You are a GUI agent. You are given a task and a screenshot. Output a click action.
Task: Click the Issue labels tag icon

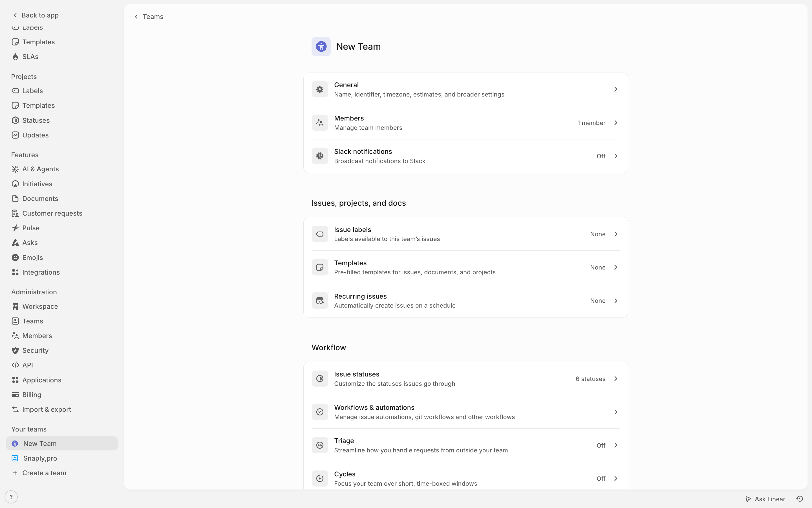(320, 234)
